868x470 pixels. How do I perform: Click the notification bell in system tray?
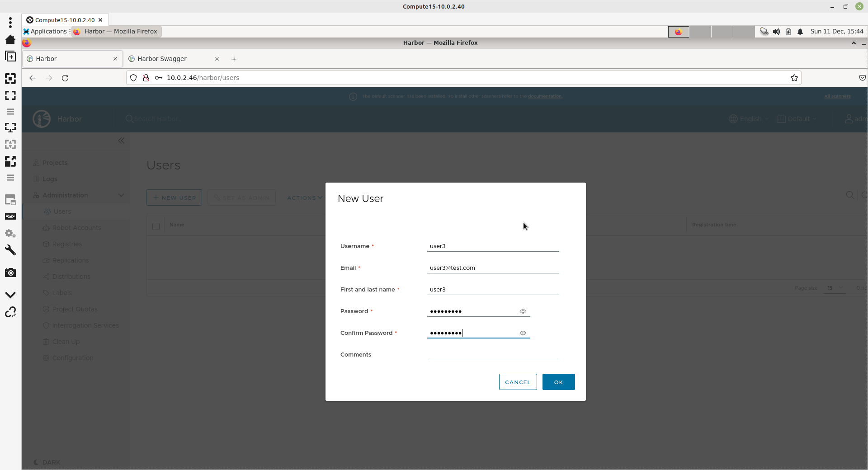pyautogui.click(x=800, y=32)
